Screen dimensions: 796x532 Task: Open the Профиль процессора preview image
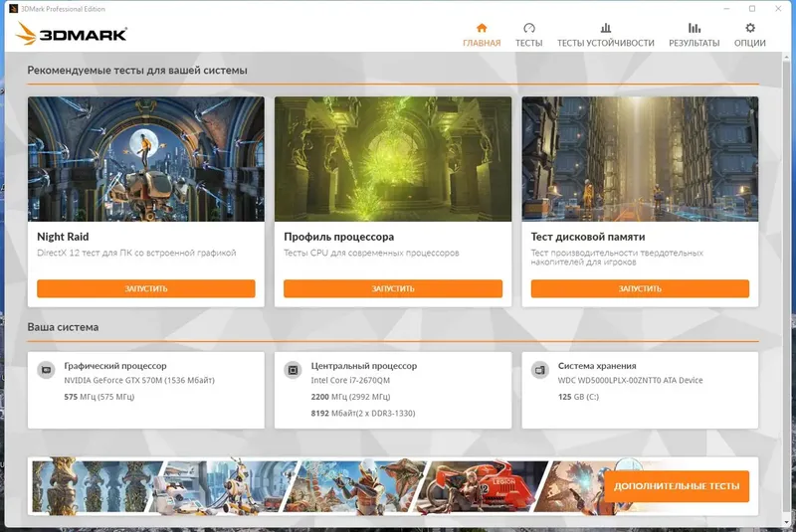[393, 159]
